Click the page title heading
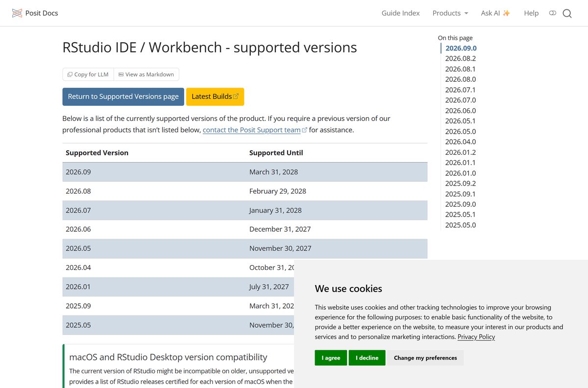This screenshot has height=388, width=588. (210, 48)
